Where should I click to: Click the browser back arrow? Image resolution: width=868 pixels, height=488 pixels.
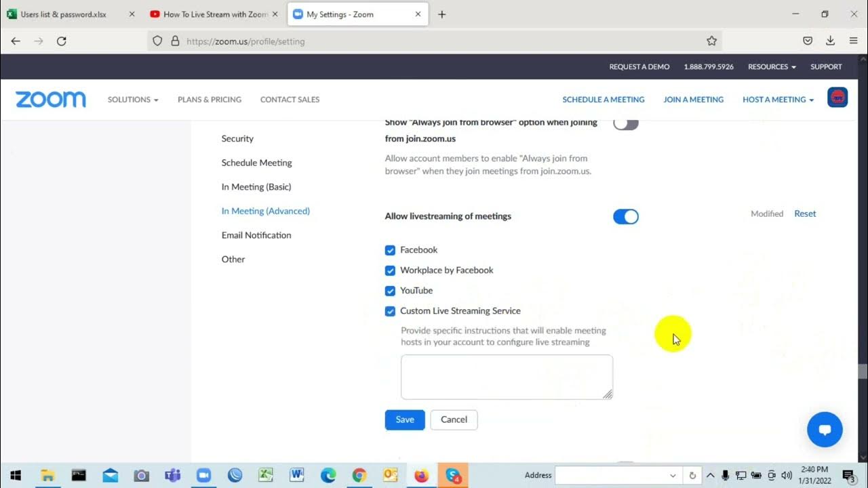tap(16, 41)
